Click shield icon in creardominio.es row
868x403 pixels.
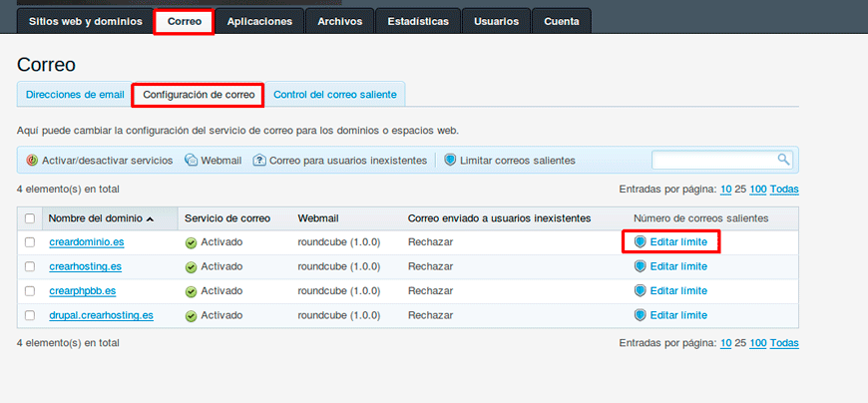tap(641, 242)
